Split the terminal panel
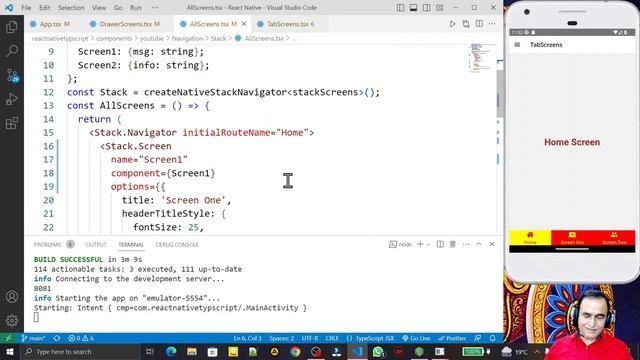Screen dimensions: 640x360 [440, 244]
